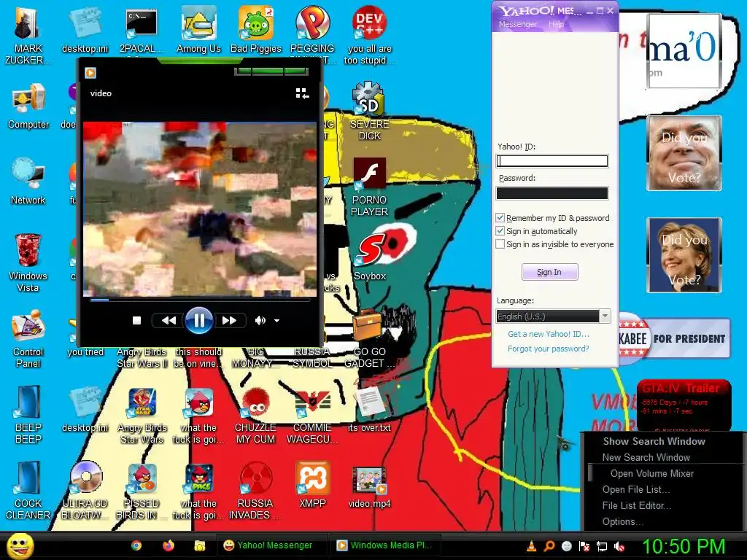Screen dimensions: 747x560
Task: Open the Control Panel desktop icon
Action: coord(28,338)
